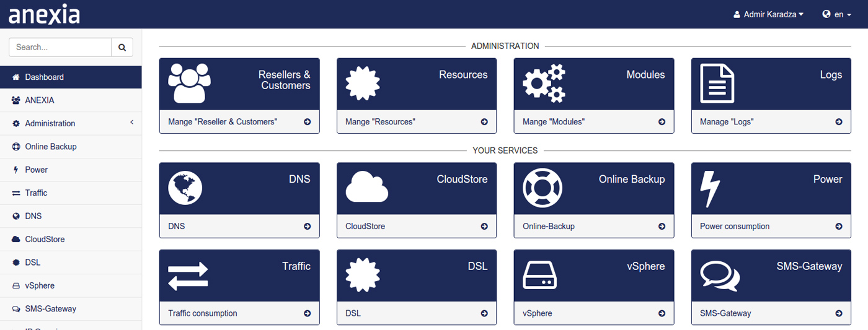868x330 pixels.
Task: Click into the Search input field
Action: (x=60, y=47)
